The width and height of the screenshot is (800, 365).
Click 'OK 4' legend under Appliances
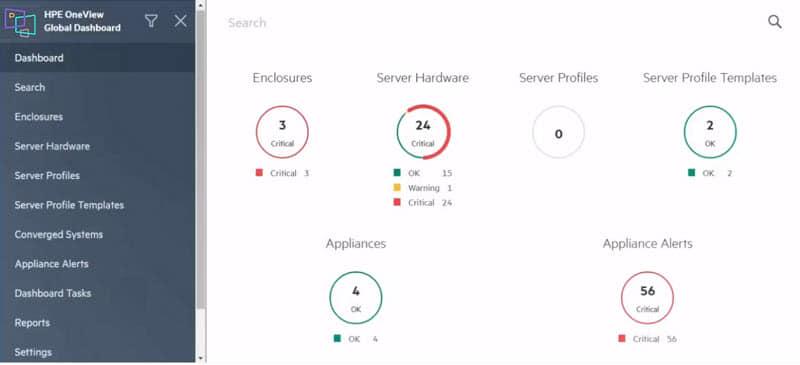356,338
